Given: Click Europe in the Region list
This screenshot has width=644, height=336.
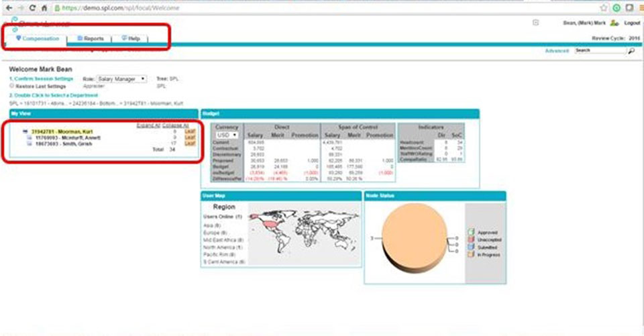Looking at the screenshot, I should click(215, 233).
